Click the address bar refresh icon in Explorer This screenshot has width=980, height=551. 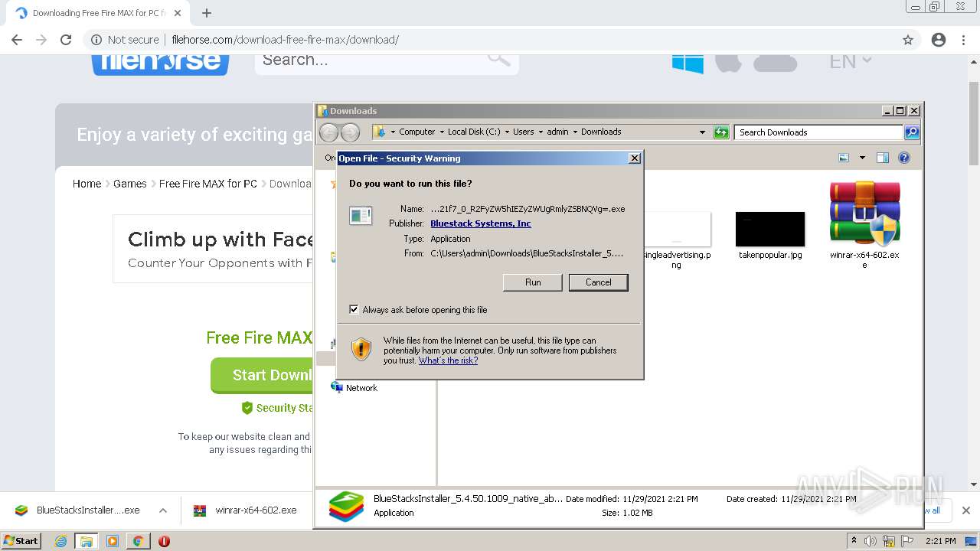tap(721, 132)
